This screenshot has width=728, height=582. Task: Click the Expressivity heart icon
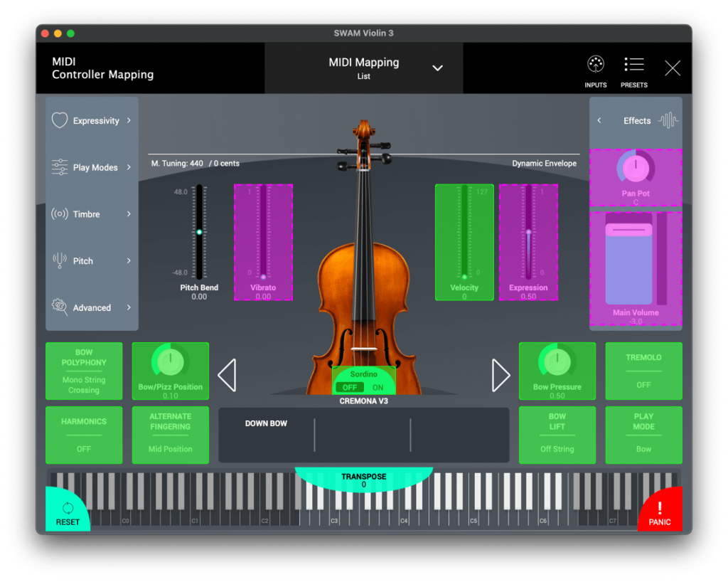pyautogui.click(x=60, y=120)
